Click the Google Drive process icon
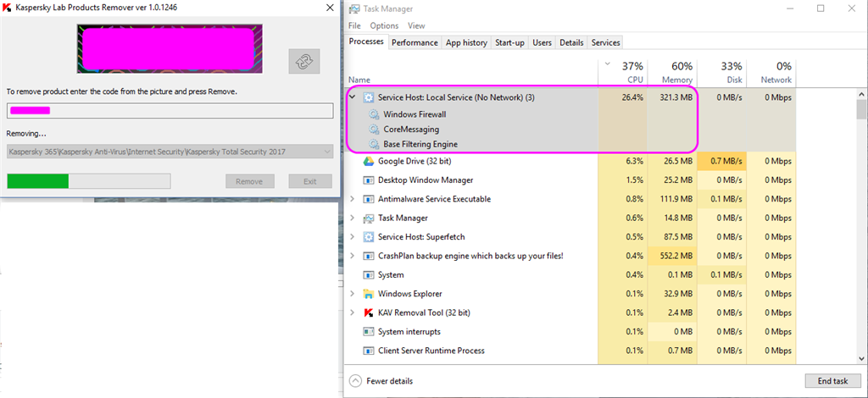The image size is (868, 398). [369, 162]
